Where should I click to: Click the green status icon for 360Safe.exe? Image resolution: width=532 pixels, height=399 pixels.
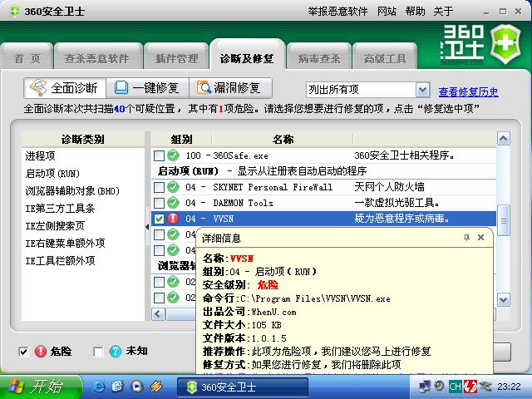click(173, 155)
